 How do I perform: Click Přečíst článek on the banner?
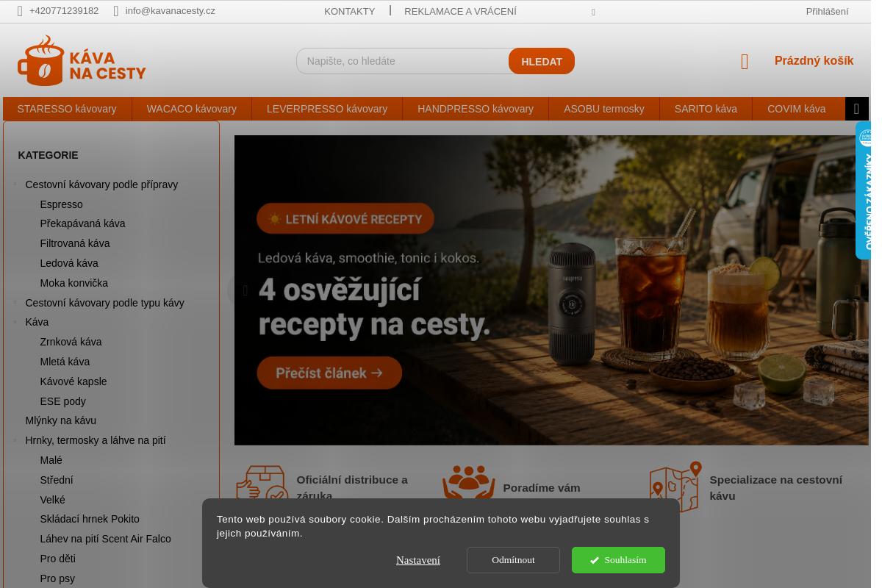click(x=329, y=373)
